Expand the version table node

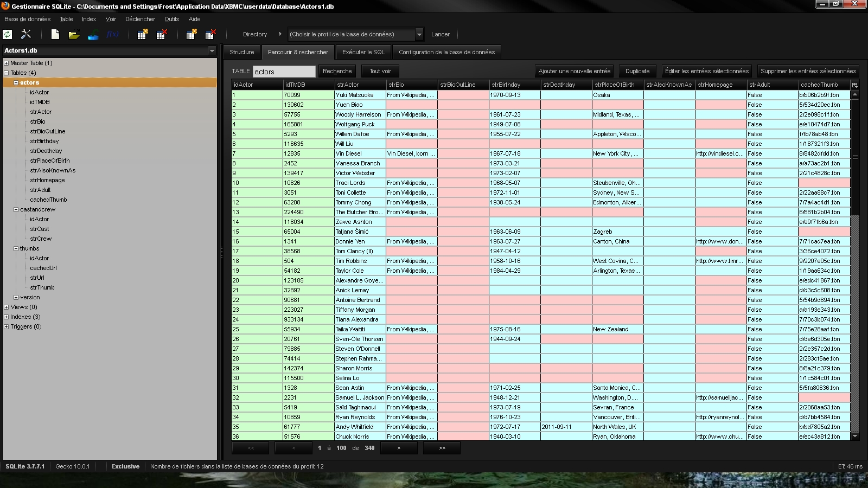click(x=16, y=297)
